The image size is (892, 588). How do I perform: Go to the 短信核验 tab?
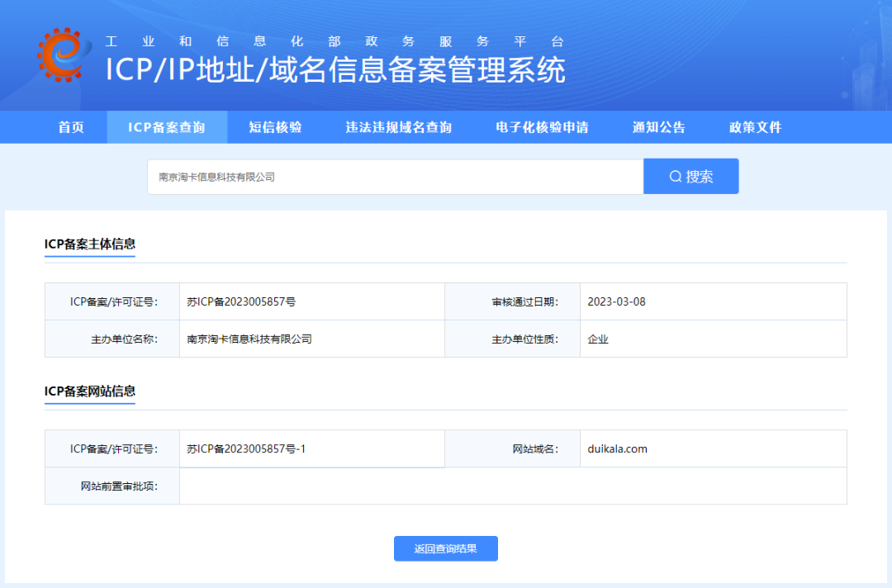(x=275, y=127)
